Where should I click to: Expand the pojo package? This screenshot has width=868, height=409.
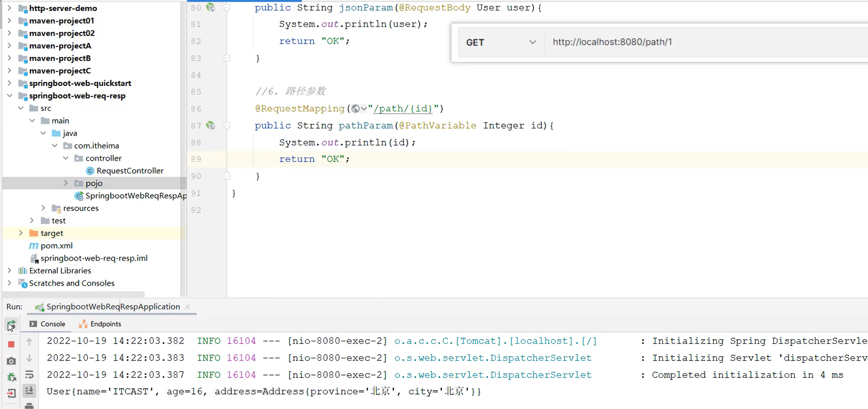tap(65, 183)
